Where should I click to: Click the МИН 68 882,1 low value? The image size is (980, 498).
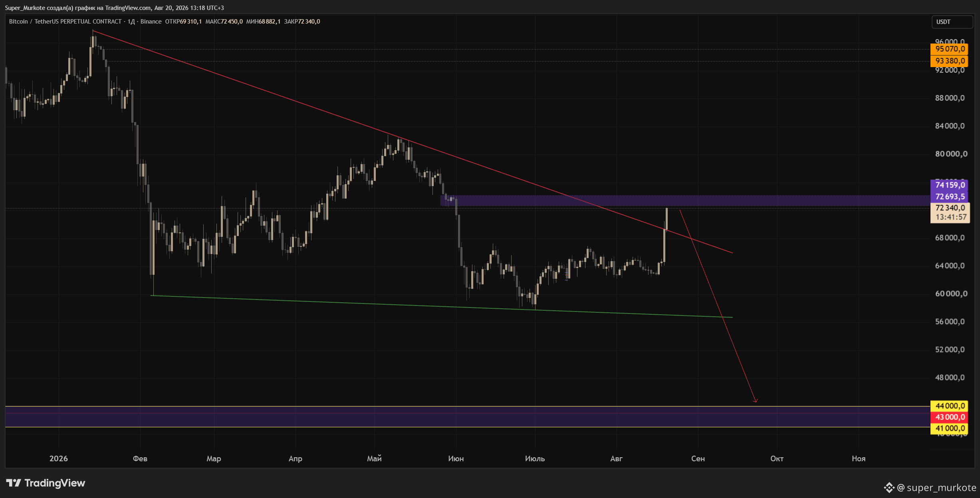tap(263, 22)
